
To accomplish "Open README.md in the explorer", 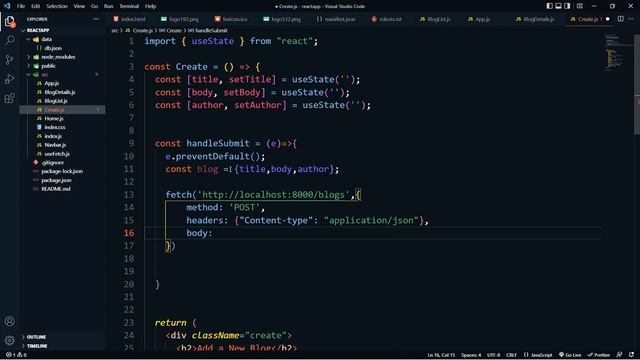I will [x=56, y=189].
